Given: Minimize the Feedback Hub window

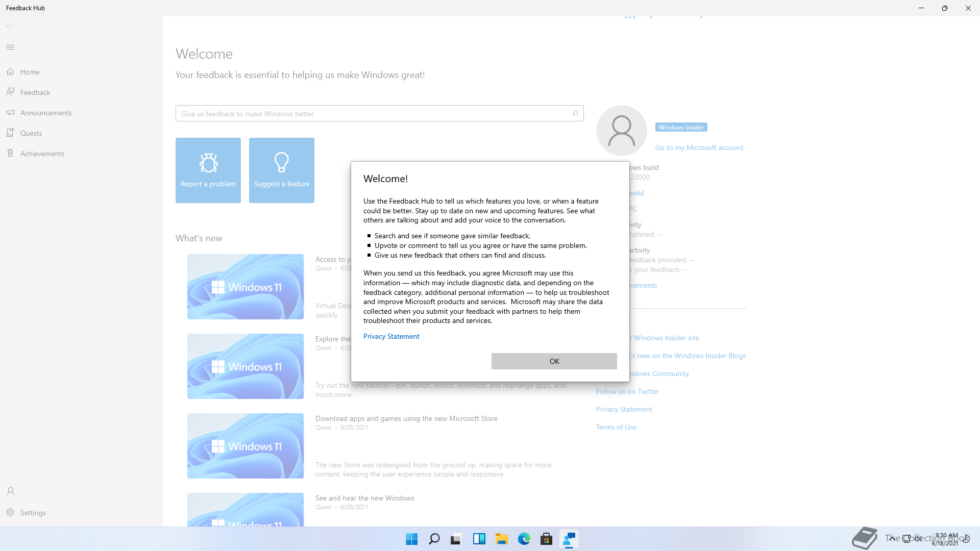Looking at the screenshot, I should [921, 8].
